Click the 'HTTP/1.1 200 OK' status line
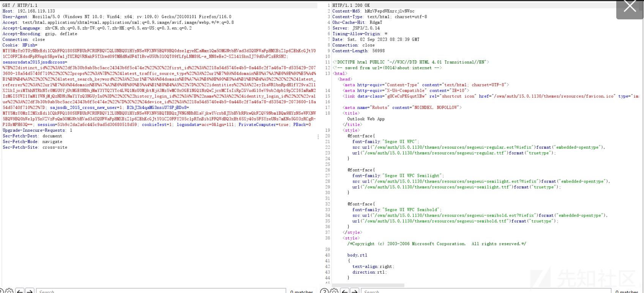This screenshot has width=644, height=293. [351, 5]
